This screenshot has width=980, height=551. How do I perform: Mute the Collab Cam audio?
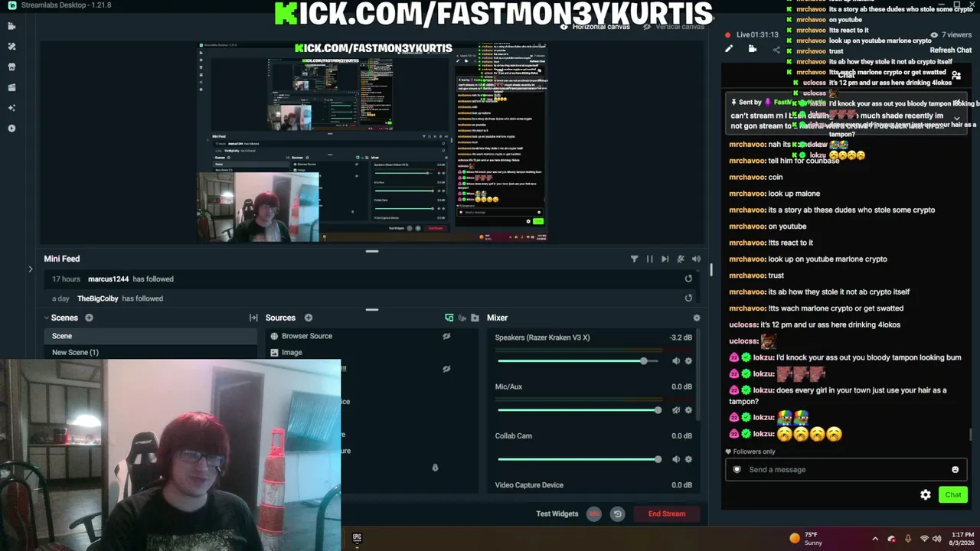click(676, 459)
